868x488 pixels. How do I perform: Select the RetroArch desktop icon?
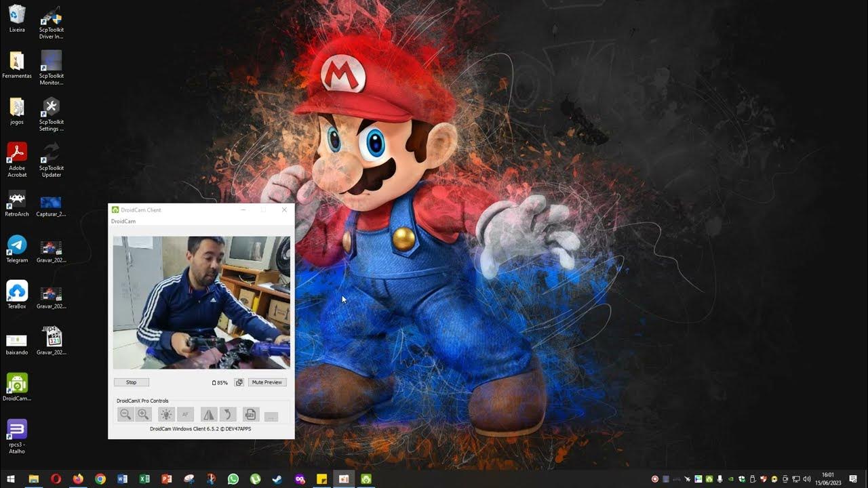tap(17, 203)
